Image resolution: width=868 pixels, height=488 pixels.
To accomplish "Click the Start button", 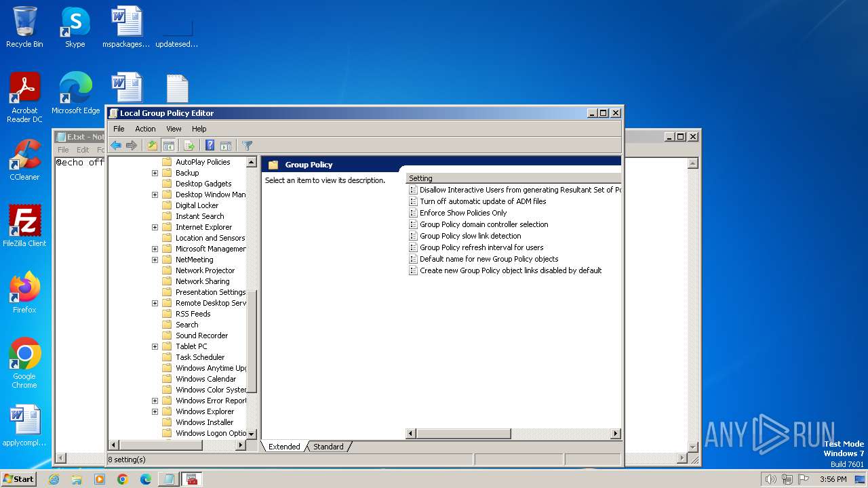I will pyautogui.click(x=18, y=479).
